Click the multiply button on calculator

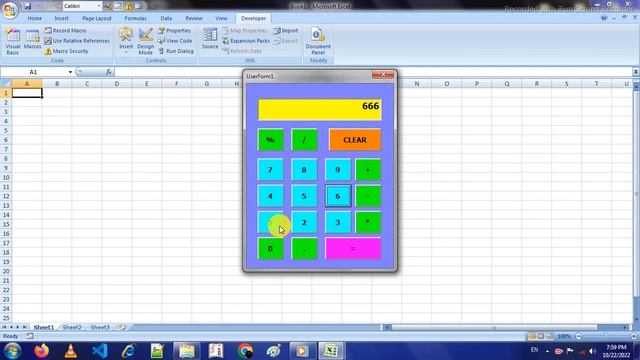368,222
